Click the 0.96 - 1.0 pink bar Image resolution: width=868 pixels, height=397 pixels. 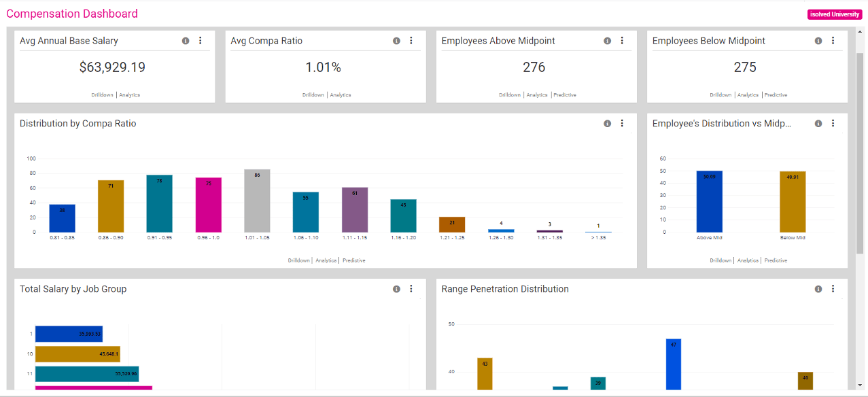coord(209,205)
